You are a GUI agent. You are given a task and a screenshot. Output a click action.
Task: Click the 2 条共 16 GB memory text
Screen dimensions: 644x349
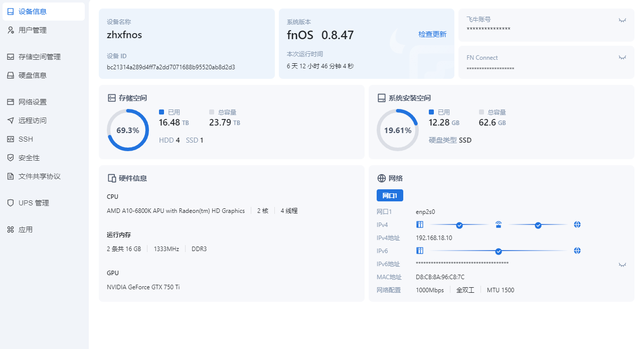(124, 249)
